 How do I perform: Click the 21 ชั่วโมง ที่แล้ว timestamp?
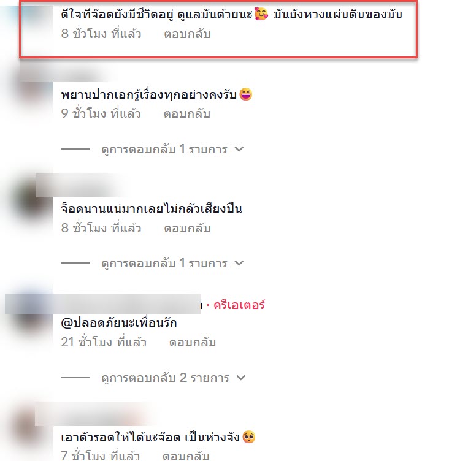click(x=104, y=343)
